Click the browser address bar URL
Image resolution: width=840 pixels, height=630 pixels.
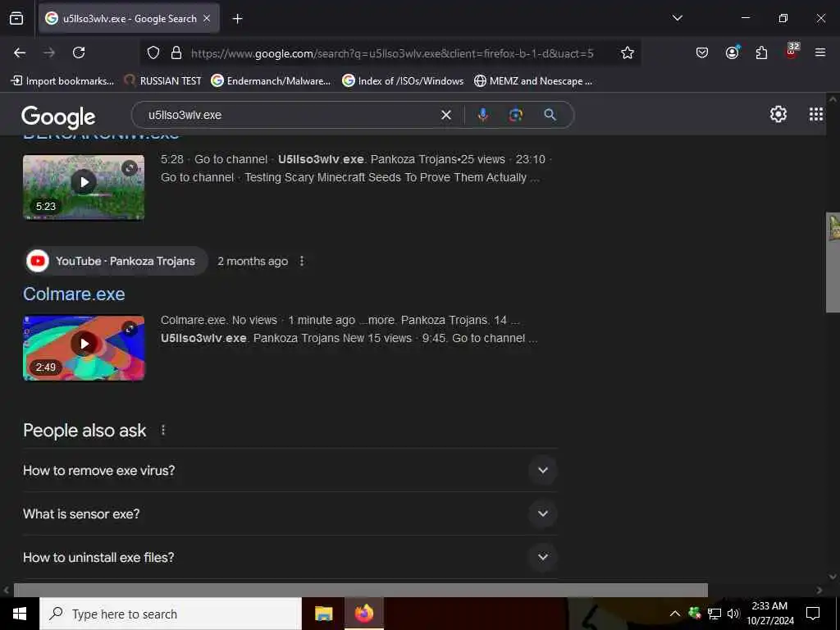pos(392,53)
